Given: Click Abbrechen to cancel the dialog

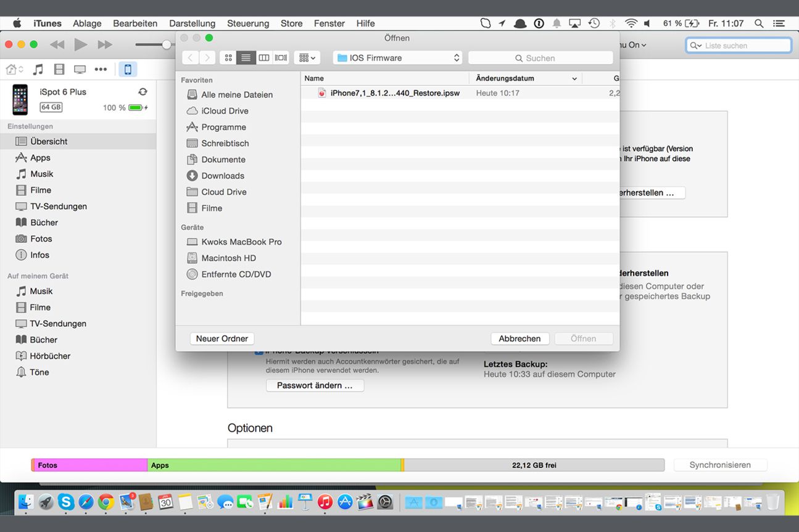Looking at the screenshot, I should pos(520,338).
